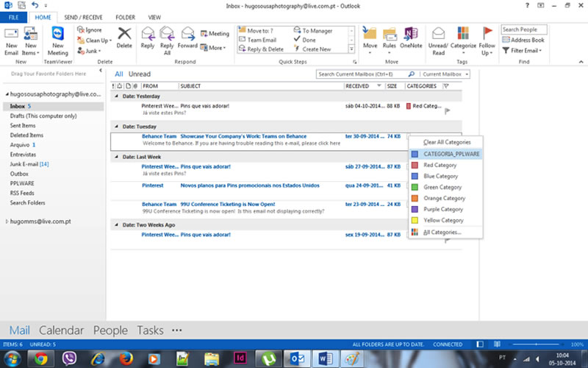Pick the Yellow Category swatch
Image resolution: width=588 pixels, height=368 pixels.
[x=415, y=220]
